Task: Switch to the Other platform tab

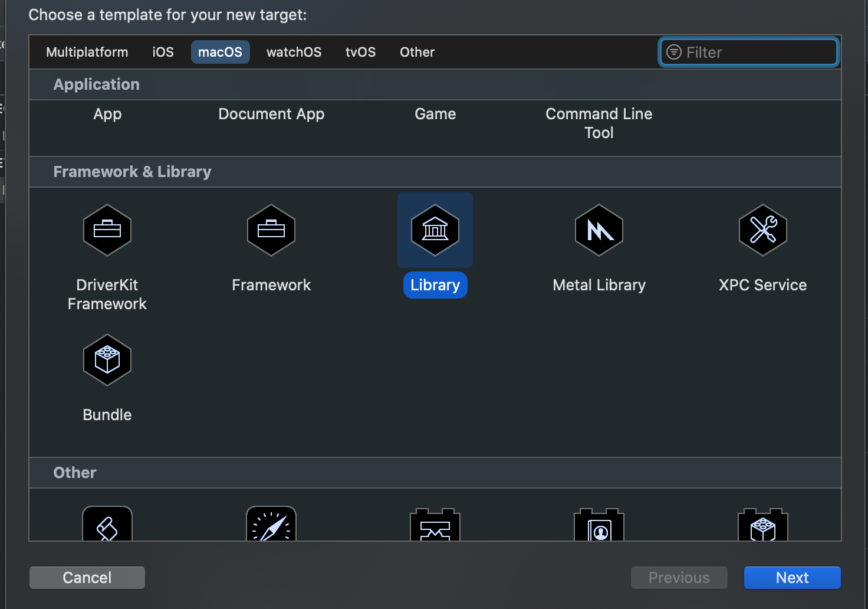Action: (x=417, y=52)
